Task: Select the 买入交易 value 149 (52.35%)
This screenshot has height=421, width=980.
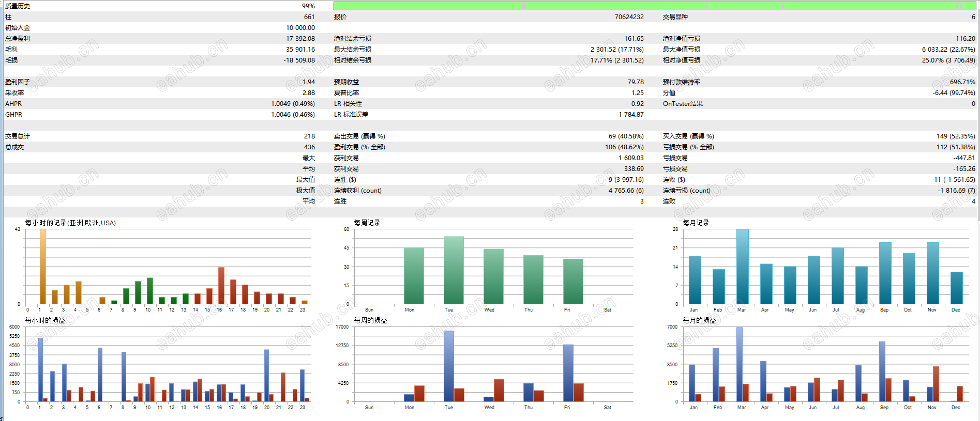Action: (x=956, y=136)
